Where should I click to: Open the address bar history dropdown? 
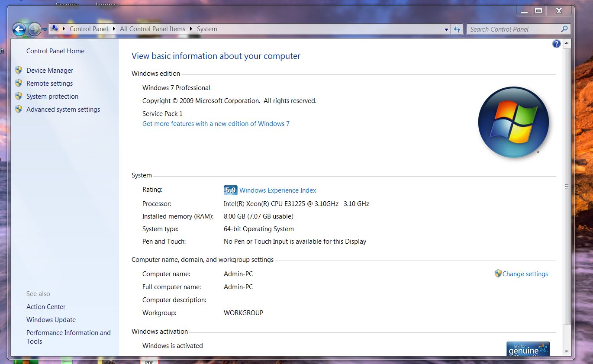click(447, 29)
